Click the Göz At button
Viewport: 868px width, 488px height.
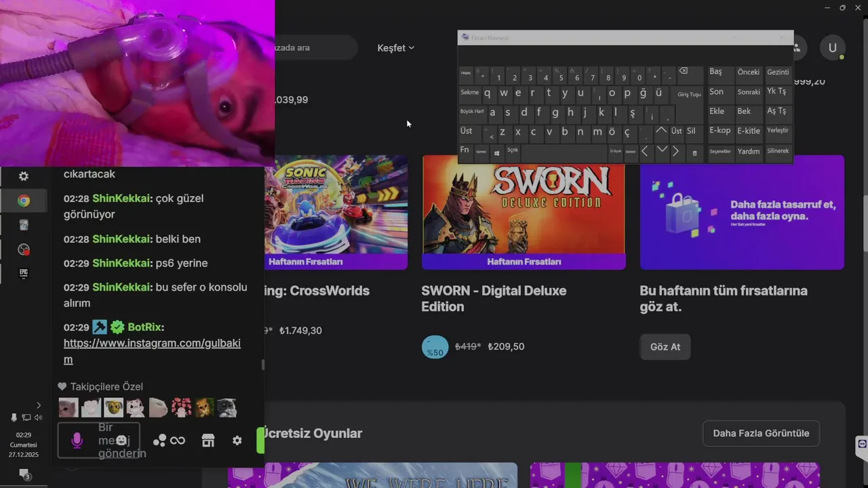tap(665, 347)
